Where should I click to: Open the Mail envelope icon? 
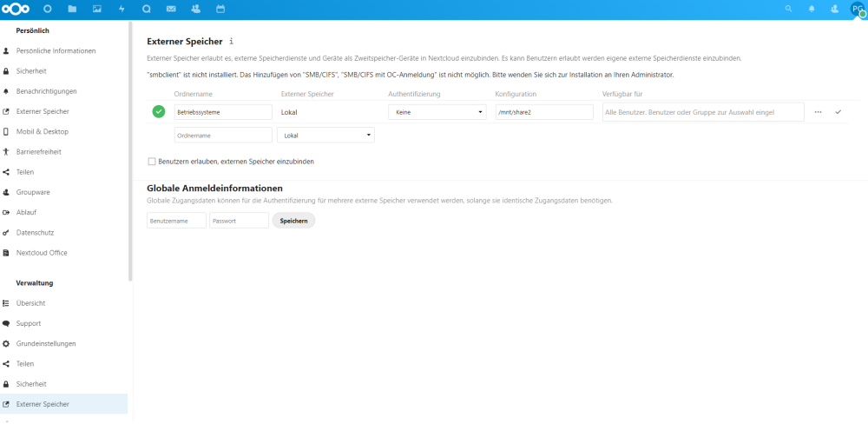click(x=171, y=9)
